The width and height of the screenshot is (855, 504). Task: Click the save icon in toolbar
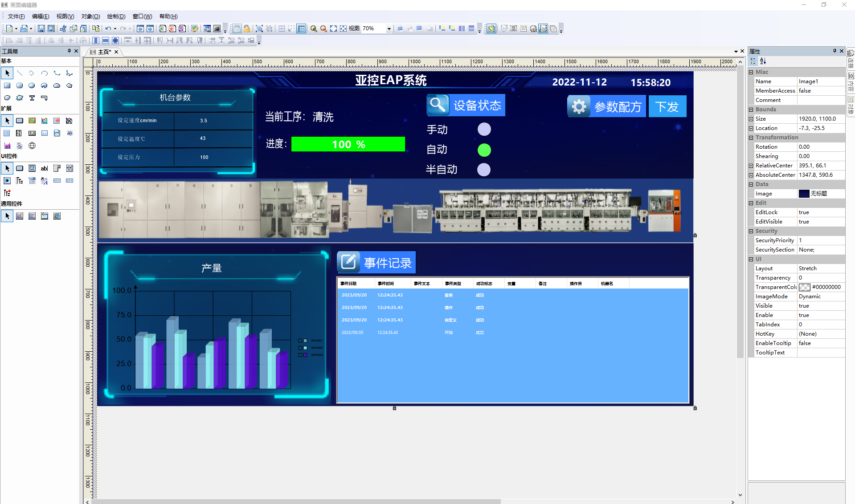41,28
